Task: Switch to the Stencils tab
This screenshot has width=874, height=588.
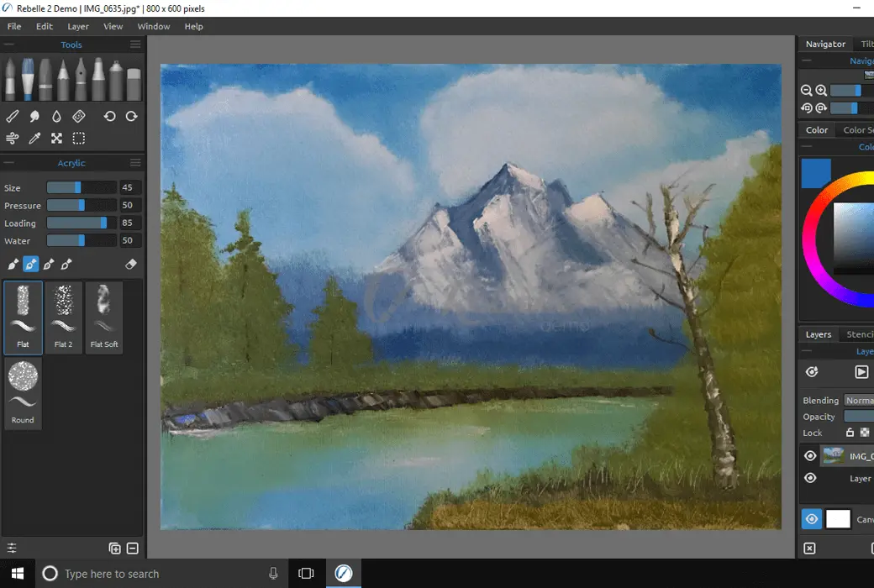Action: (x=859, y=334)
